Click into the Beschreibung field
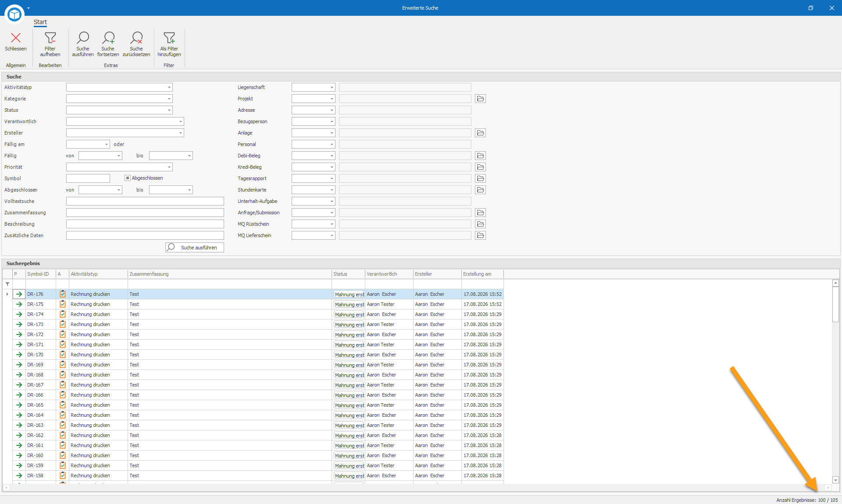The width and height of the screenshot is (842, 504). [x=145, y=224]
